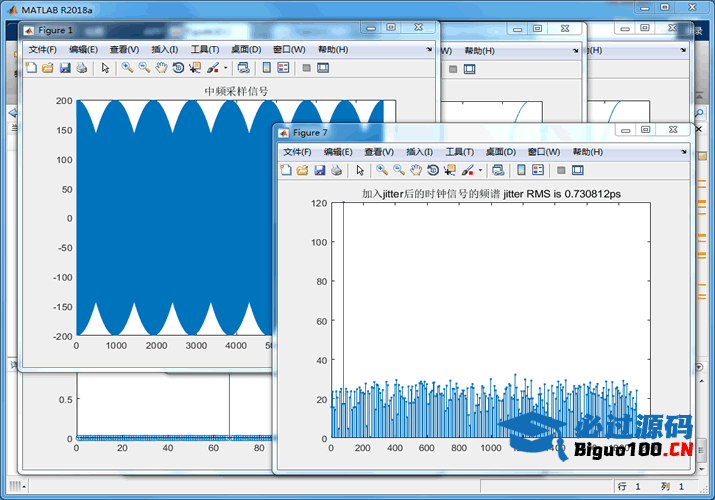The width and height of the screenshot is (715, 500).
Task: Open 桌面(D) menu in Figure 1
Action: tap(246, 50)
